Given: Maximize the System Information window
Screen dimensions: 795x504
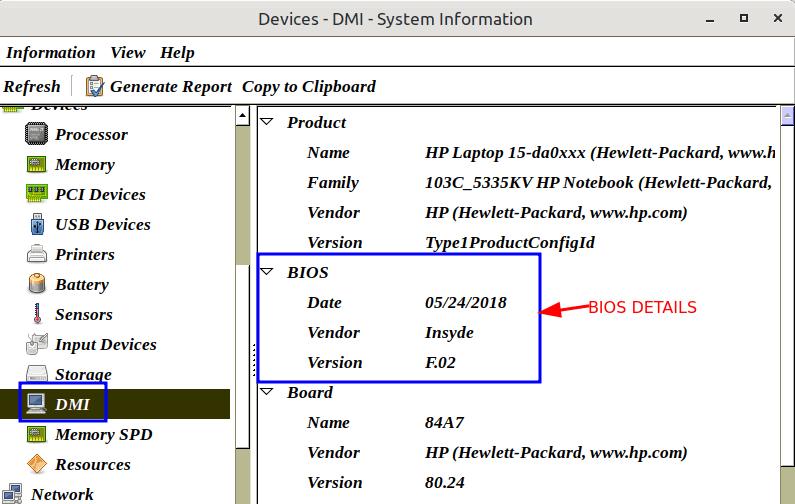Looking at the screenshot, I should 744,18.
